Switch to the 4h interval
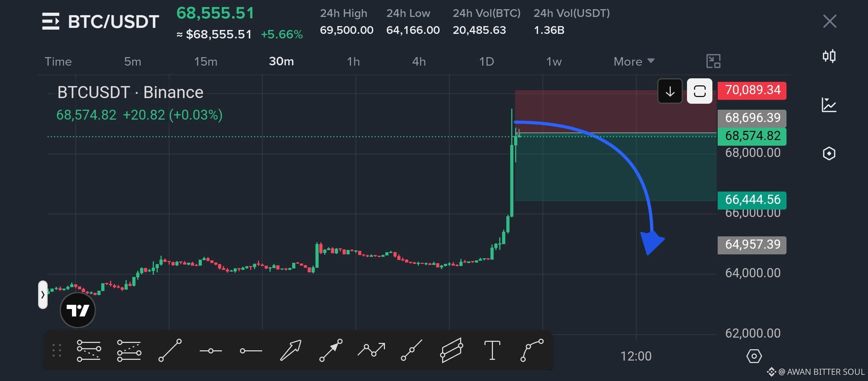Image resolution: width=868 pixels, height=381 pixels. point(419,61)
